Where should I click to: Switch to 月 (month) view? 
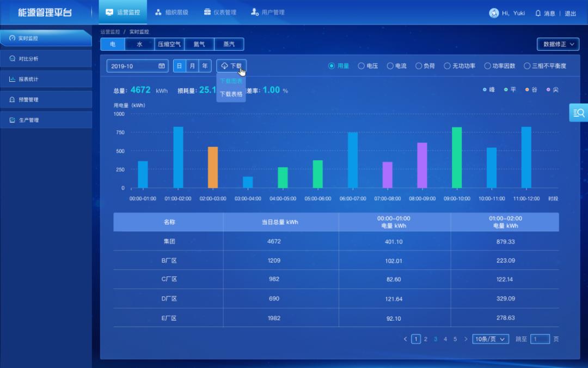[192, 66]
